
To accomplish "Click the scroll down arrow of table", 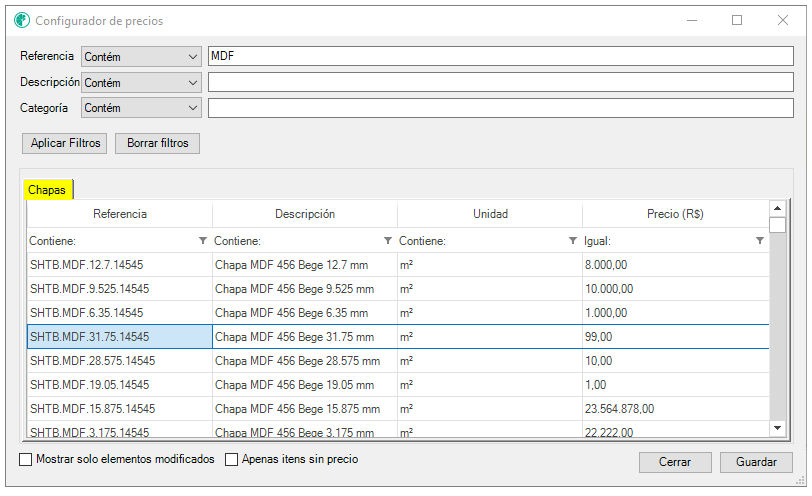I will pyautogui.click(x=777, y=427).
